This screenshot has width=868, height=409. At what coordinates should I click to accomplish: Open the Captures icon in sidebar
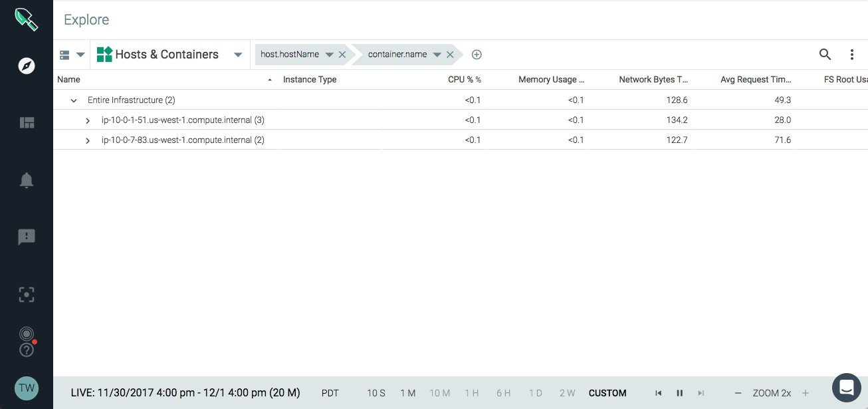27,295
